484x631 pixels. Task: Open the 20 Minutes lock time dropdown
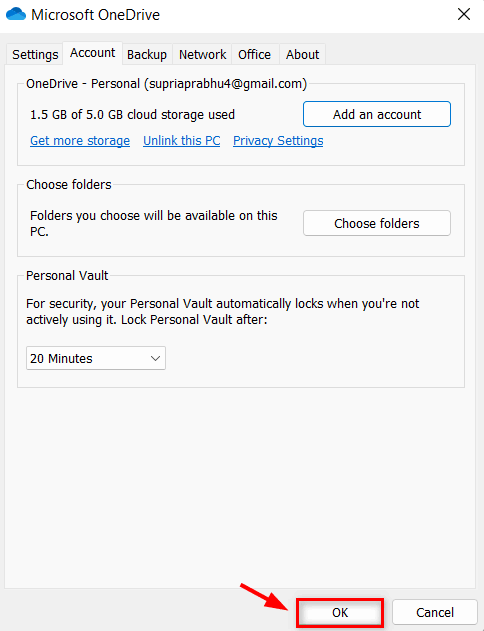pyautogui.click(x=96, y=358)
